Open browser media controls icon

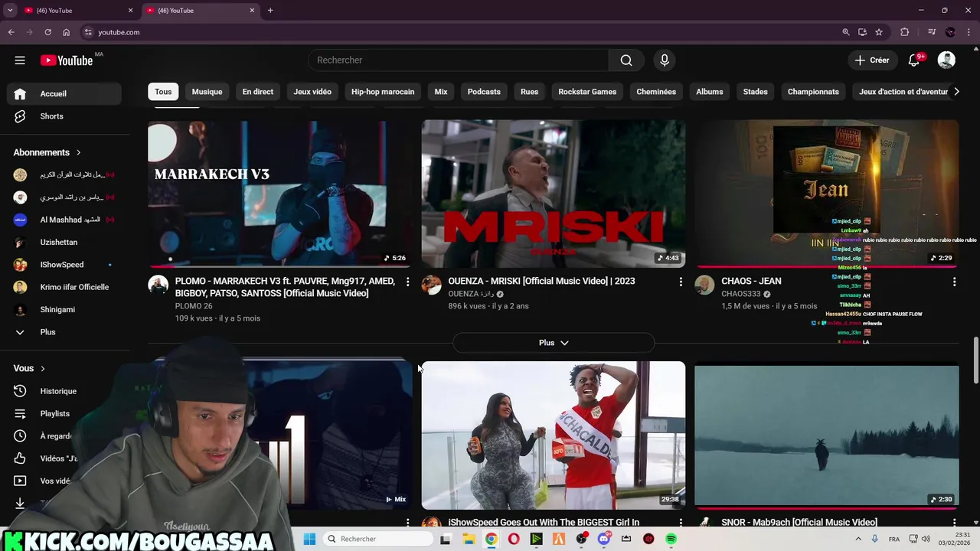click(x=931, y=32)
